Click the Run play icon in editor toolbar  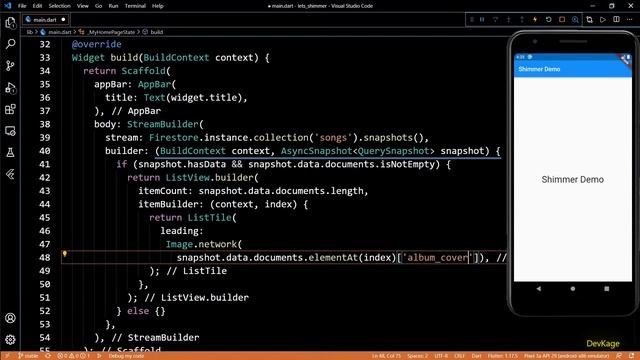coord(603,20)
